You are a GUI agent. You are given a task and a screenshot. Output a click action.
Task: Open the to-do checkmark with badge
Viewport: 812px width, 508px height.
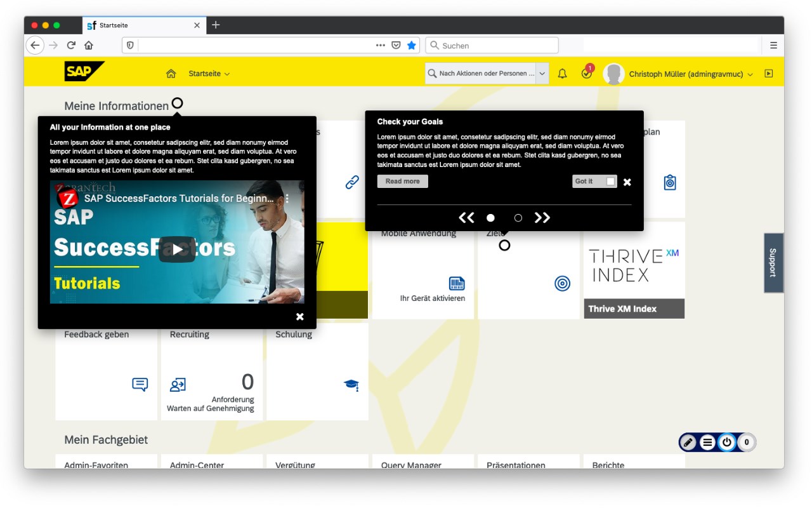tap(587, 73)
